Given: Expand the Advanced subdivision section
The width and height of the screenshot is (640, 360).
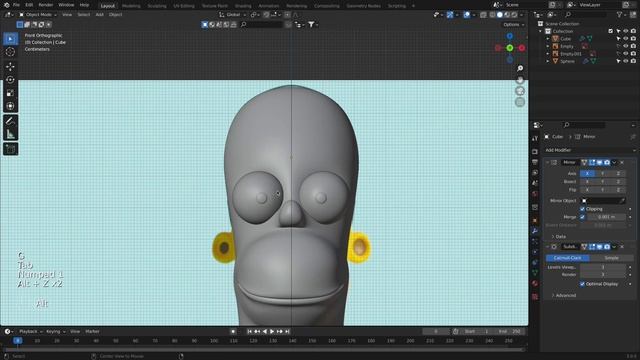Looking at the screenshot, I should pos(564,296).
